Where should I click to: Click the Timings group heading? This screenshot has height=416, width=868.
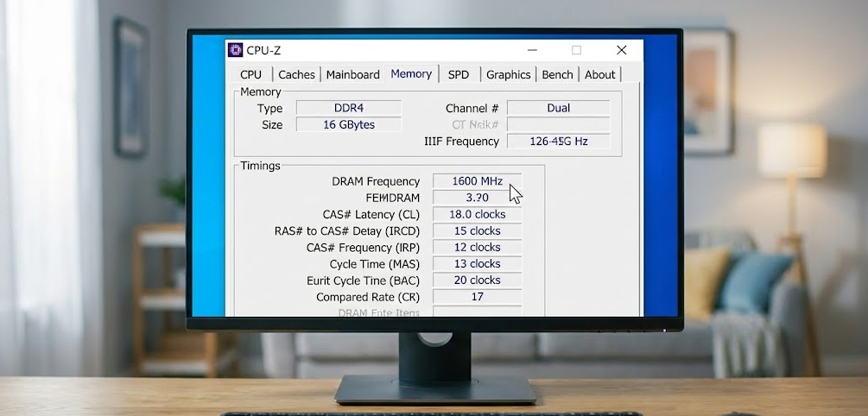pos(260,166)
